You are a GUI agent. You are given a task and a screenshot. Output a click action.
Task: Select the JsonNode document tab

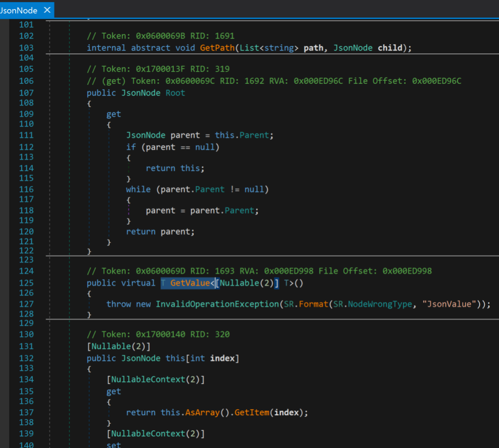(19, 10)
